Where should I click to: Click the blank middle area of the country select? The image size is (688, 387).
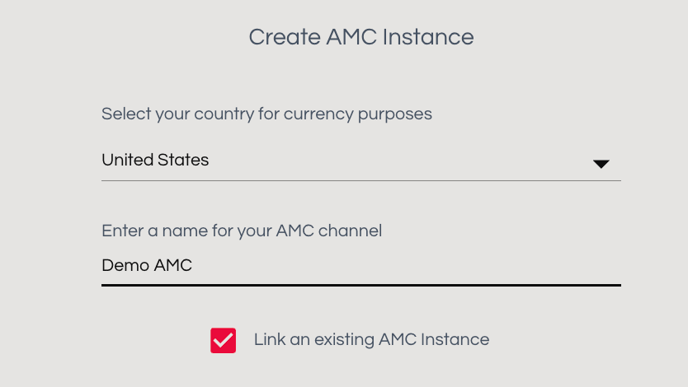395,161
